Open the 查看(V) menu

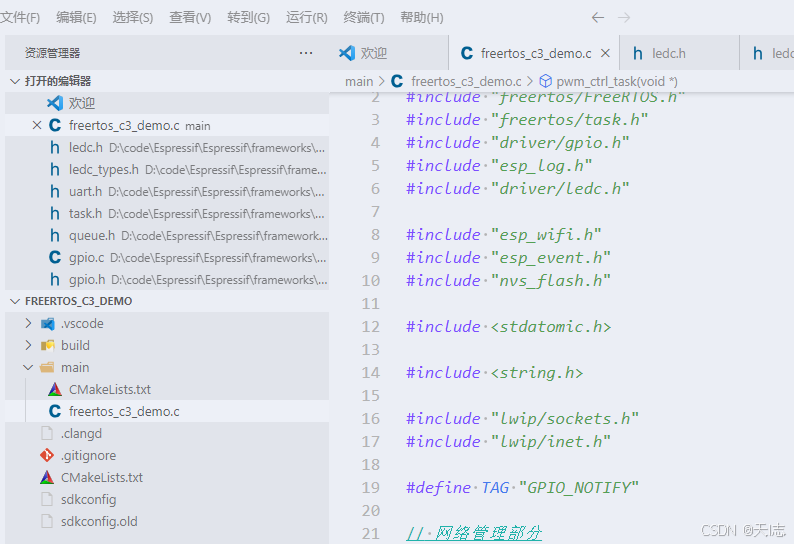coord(190,18)
